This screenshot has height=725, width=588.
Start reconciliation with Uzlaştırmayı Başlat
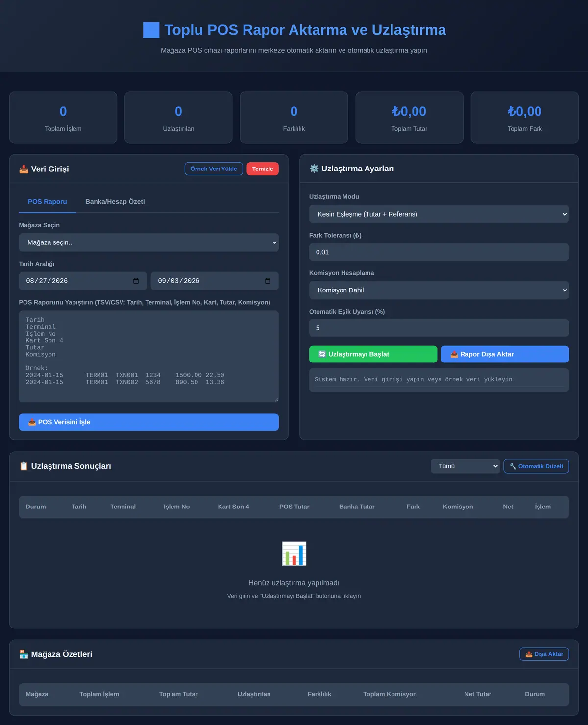tap(373, 354)
